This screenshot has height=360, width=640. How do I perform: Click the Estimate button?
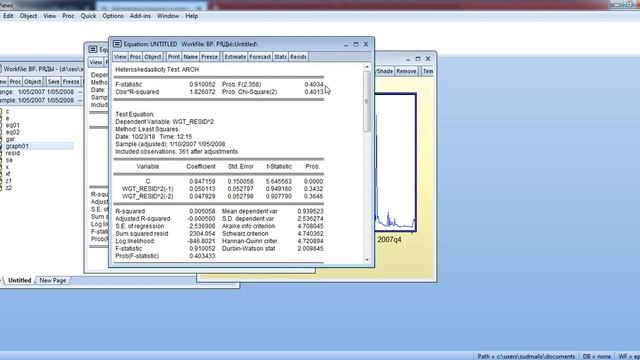235,57
